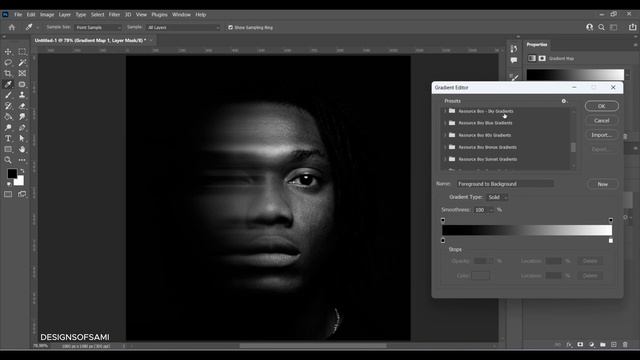640x360 pixels.
Task: Click OK in the Gradient Editor
Action: pyautogui.click(x=602, y=106)
